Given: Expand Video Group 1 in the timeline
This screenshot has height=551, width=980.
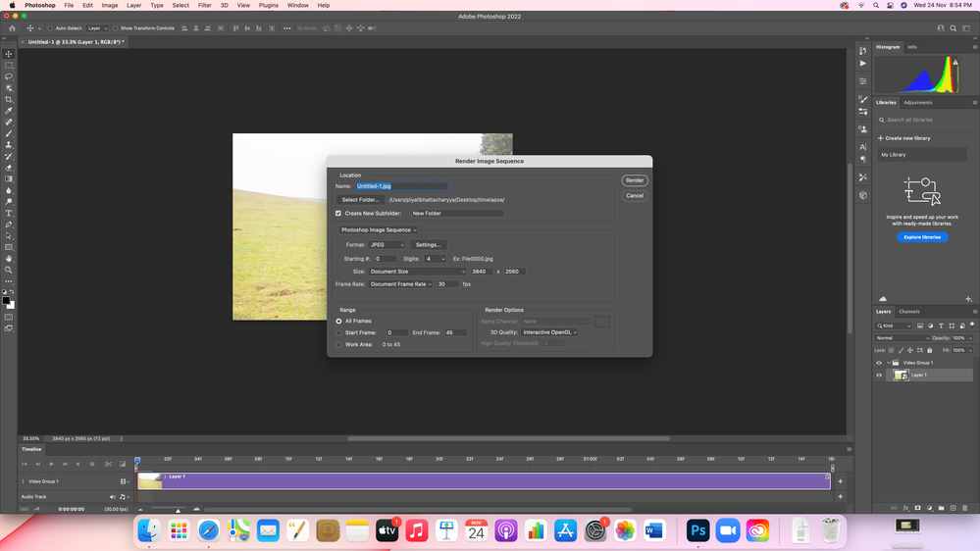Looking at the screenshot, I should (x=24, y=481).
